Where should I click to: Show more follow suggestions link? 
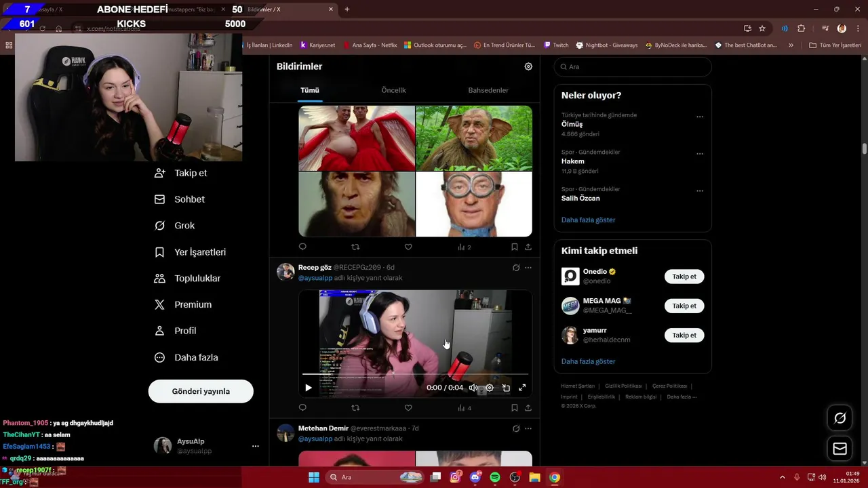point(589,362)
